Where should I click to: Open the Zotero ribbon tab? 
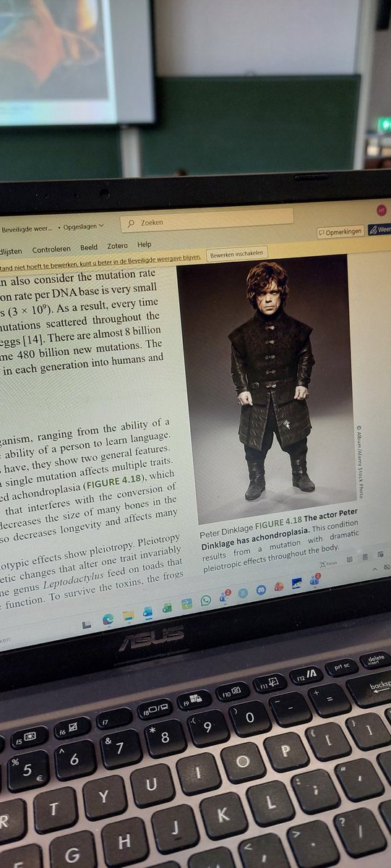pyautogui.click(x=117, y=246)
